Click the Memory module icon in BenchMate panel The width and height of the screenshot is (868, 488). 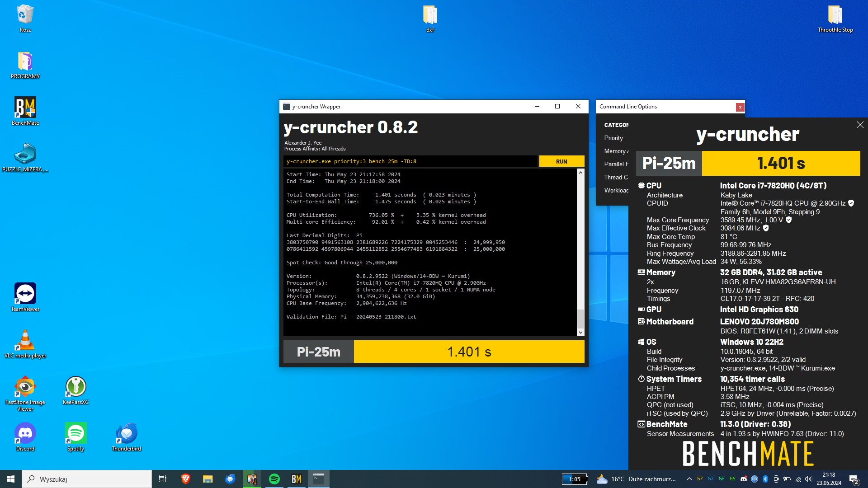point(641,272)
